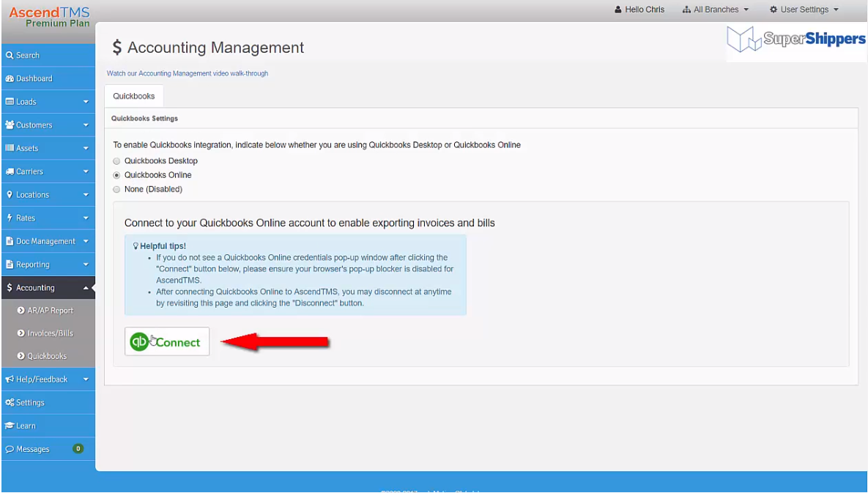Image resolution: width=868 pixels, height=493 pixels.
Task: Open the All Branches dropdown caret
Action: tap(746, 10)
